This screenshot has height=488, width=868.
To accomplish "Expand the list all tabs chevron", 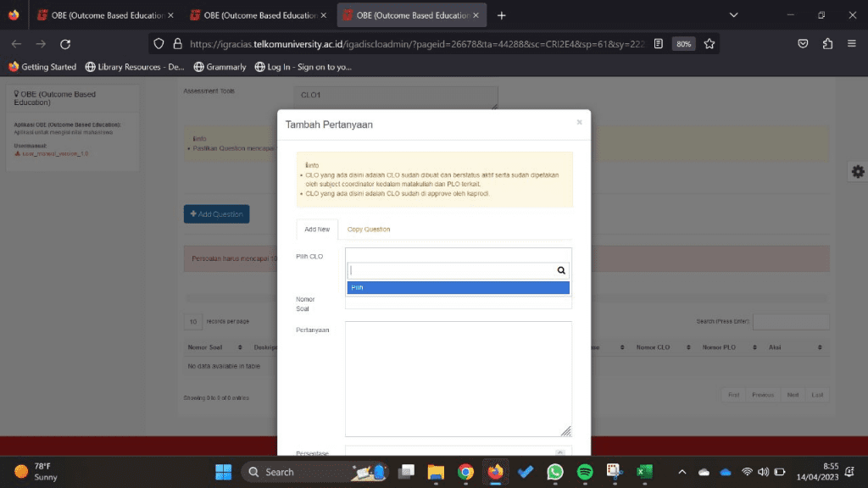I will (x=733, y=15).
